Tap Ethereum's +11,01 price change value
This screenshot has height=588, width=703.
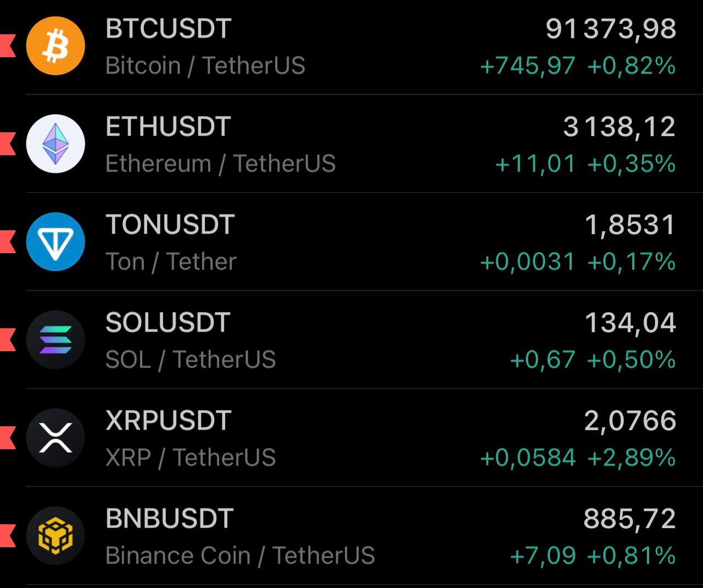point(535,164)
